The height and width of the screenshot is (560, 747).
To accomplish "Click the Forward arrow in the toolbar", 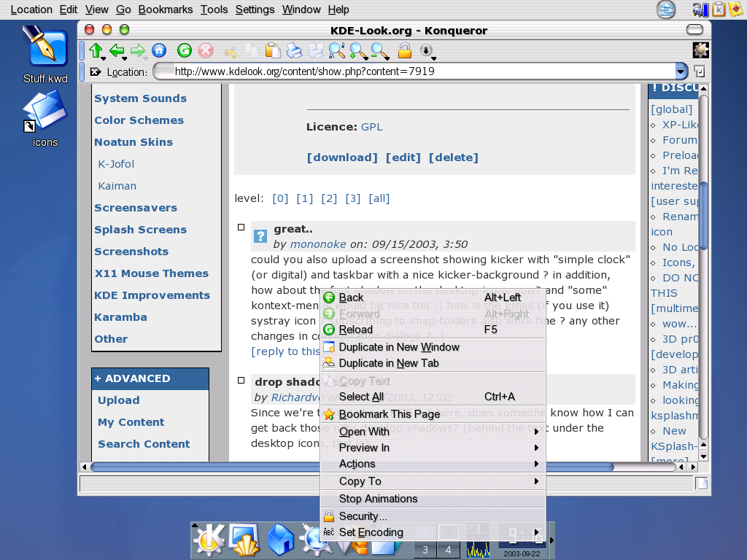I will pos(137,50).
